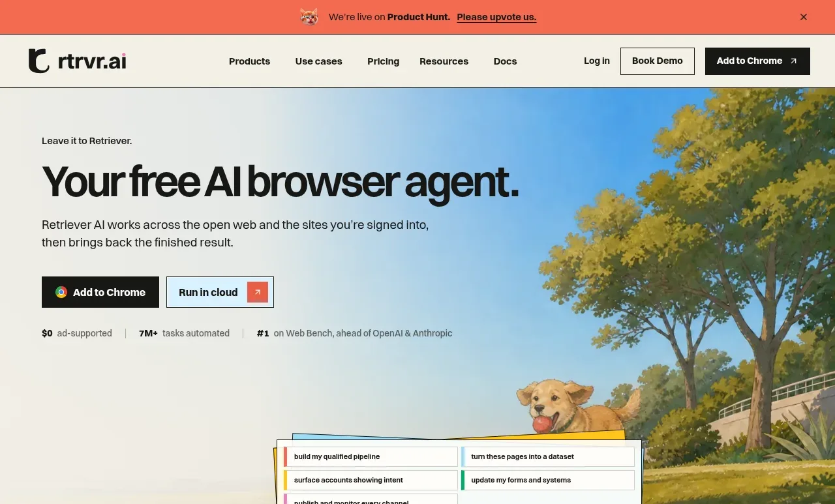Open the Products menu
This screenshot has height=504, width=835.
(x=249, y=61)
